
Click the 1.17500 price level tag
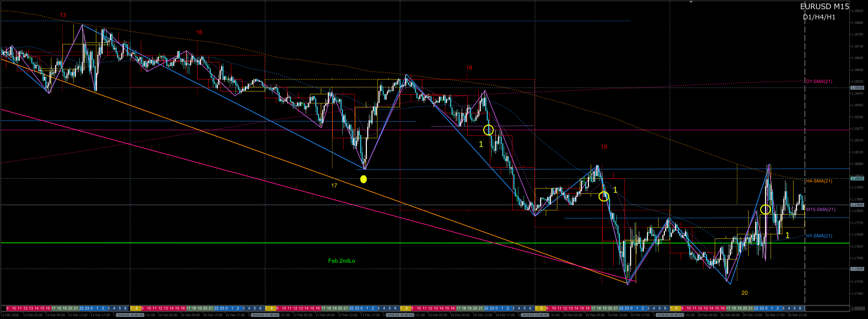coord(857,269)
